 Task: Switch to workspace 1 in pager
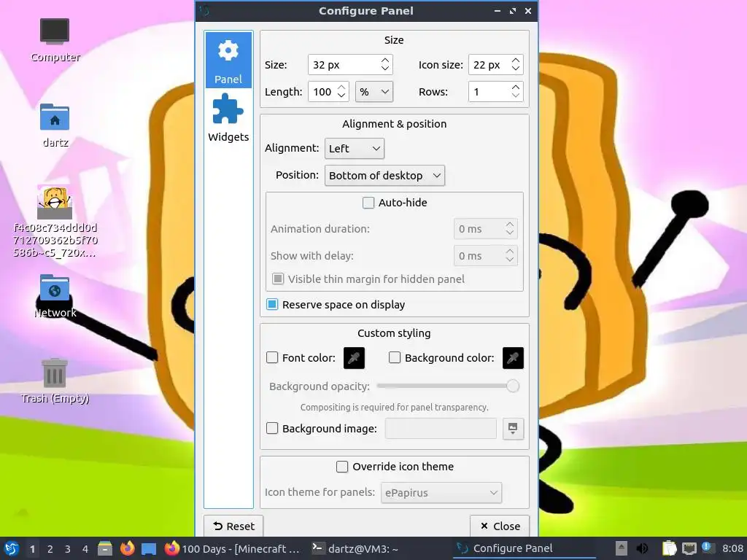click(32, 549)
